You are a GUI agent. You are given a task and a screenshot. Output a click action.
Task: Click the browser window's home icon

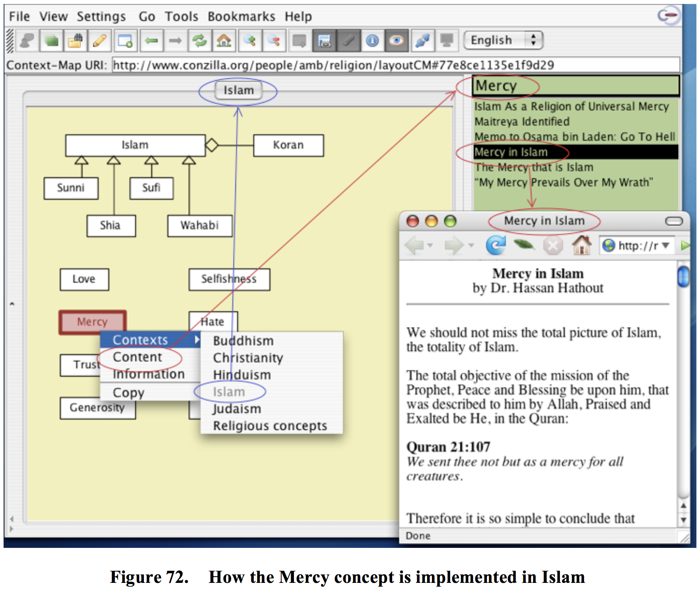click(x=581, y=245)
